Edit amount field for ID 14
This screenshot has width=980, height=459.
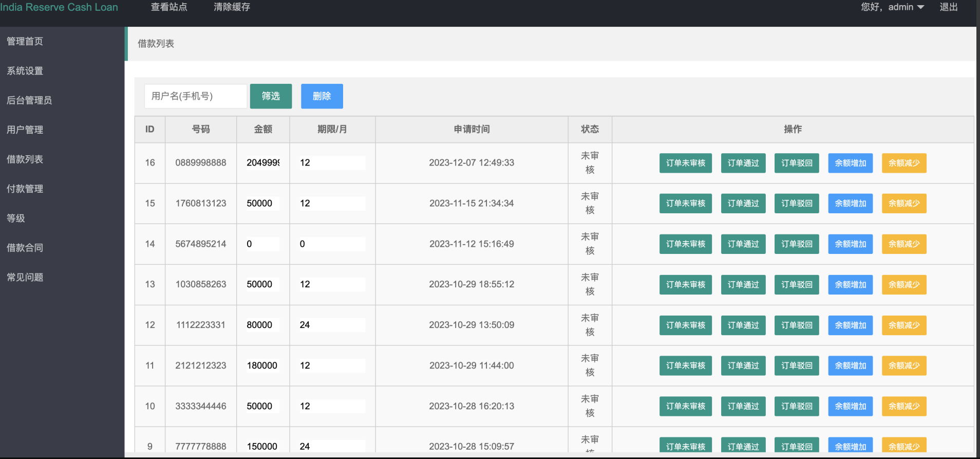click(262, 244)
